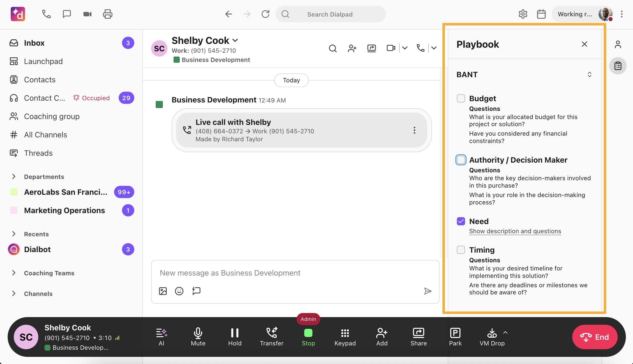Screen dimensions: 633x364
Task: End the call with Shelby Cook
Action: 594,337
